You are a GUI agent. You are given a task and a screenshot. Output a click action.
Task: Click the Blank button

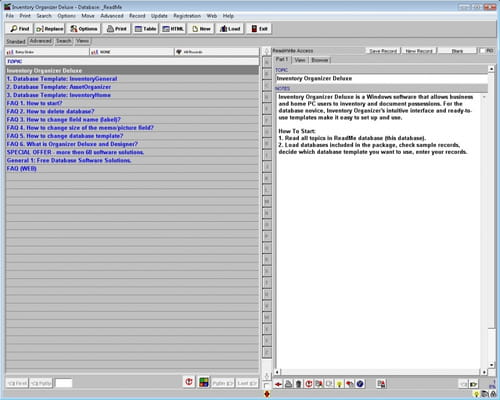(457, 51)
